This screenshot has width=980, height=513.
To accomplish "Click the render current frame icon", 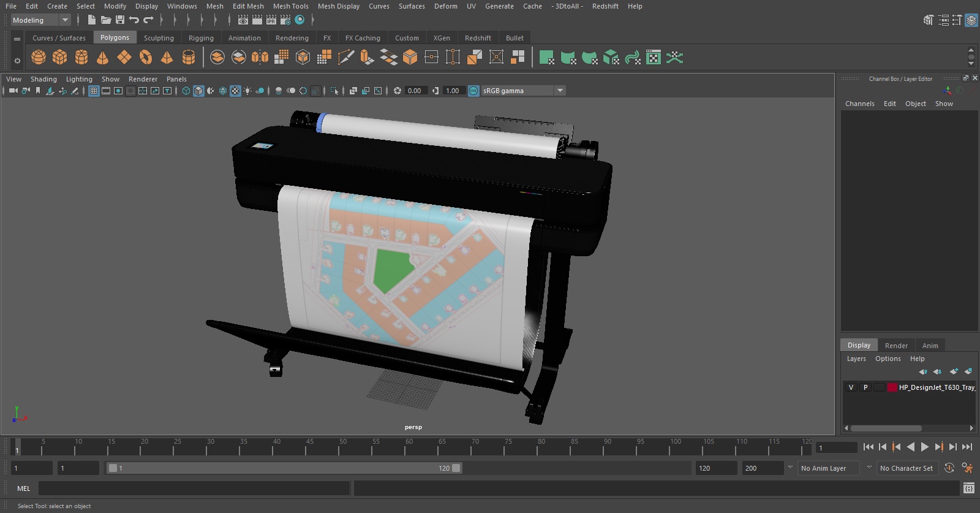I will pyautogui.click(x=257, y=20).
